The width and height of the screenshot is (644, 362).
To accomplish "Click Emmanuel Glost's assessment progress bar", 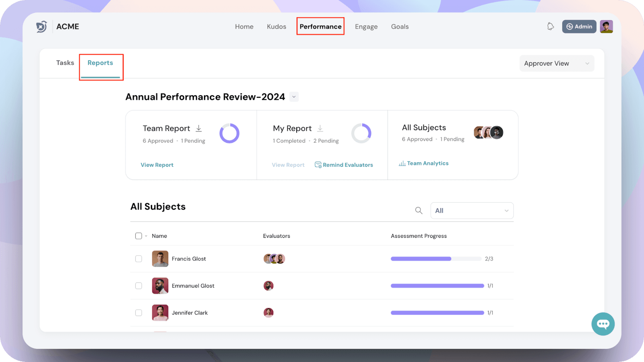I will [x=438, y=286].
